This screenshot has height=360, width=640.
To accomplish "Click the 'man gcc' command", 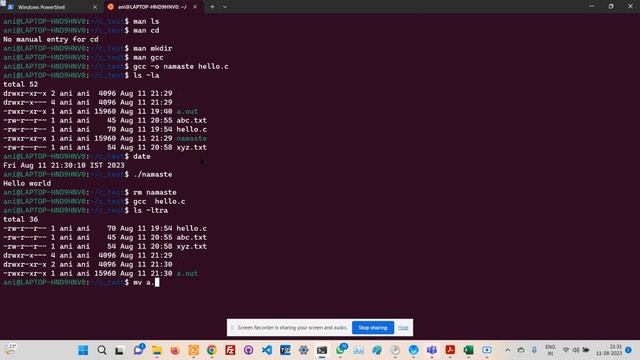I will click(x=148, y=57).
